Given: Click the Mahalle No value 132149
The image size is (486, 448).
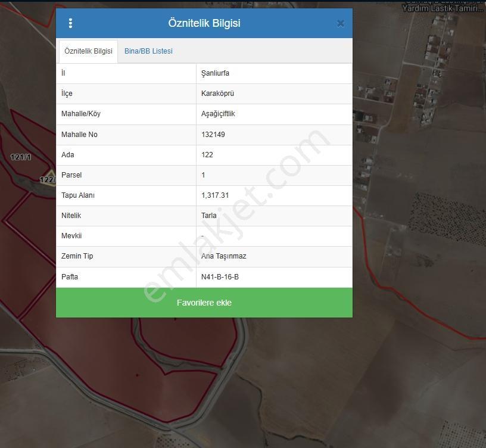Looking at the screenshot, I should (x=213, y=135).
